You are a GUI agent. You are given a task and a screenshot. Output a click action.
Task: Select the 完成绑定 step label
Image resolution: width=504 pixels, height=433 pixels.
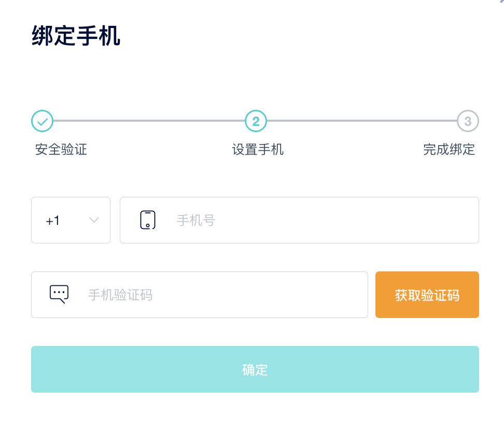(449, 150)
